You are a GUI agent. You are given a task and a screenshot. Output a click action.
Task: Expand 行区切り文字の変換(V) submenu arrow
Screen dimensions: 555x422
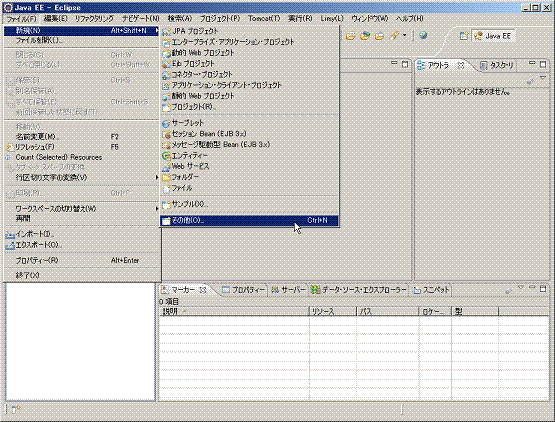point(157,177)
